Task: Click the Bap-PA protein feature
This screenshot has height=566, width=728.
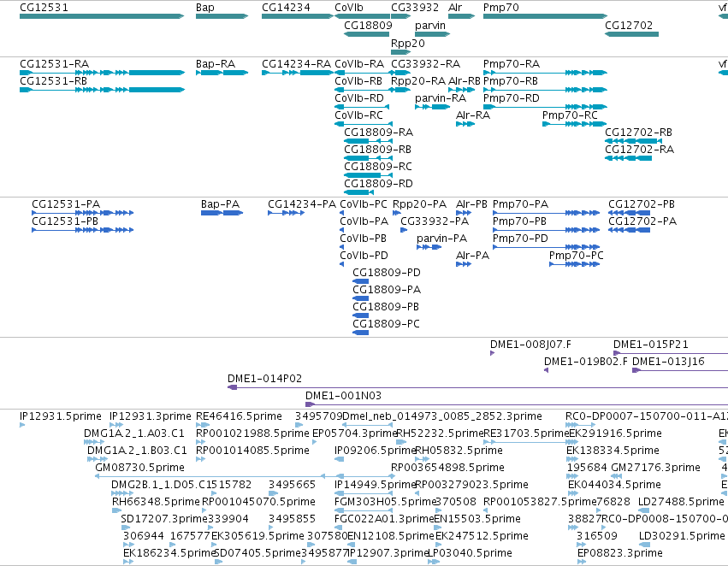Action: (x=222, y=213)
